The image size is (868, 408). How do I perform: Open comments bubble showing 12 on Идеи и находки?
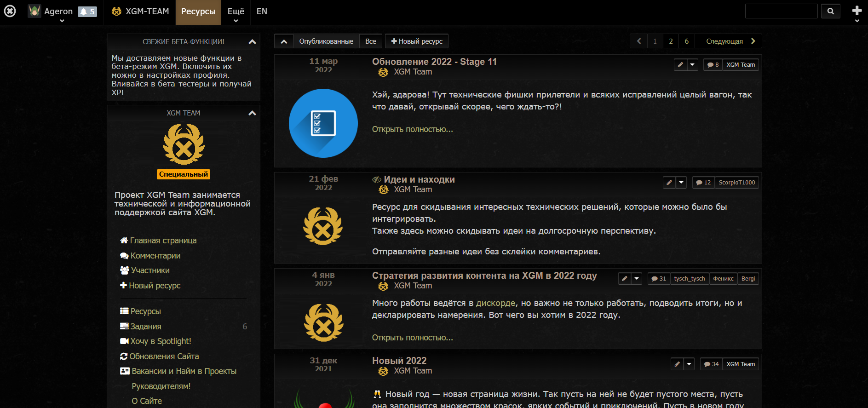(x=703, y=183)
